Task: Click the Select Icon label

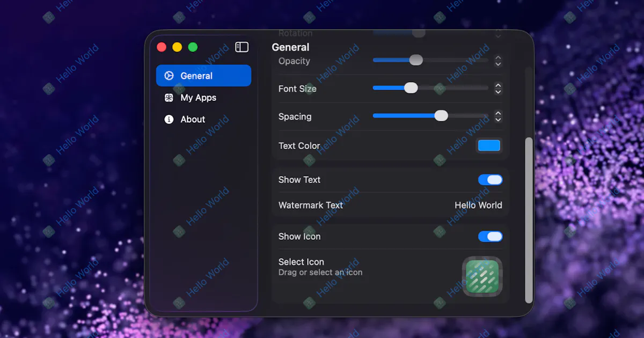Action: (x=301, y=262)
